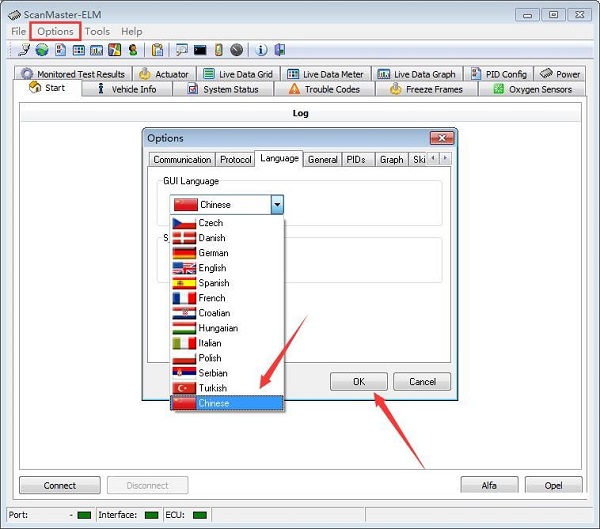Open the black terminal console toolbar icon

[200, 50]
